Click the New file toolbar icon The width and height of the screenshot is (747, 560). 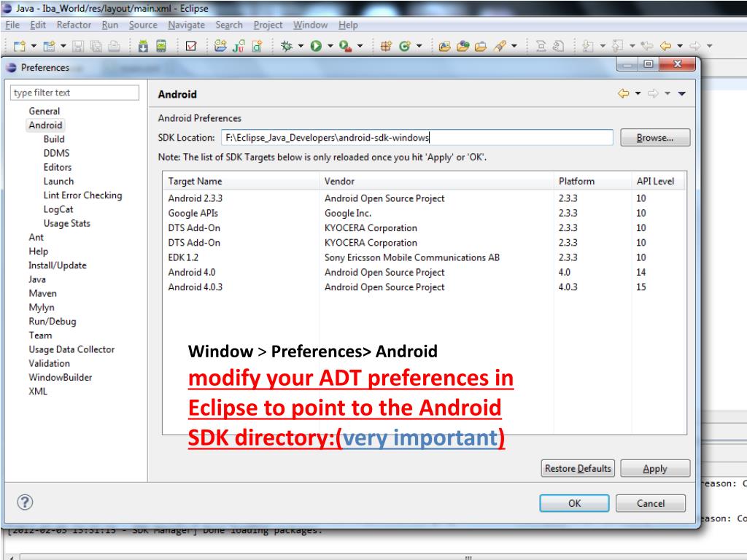tap(19, 46)
